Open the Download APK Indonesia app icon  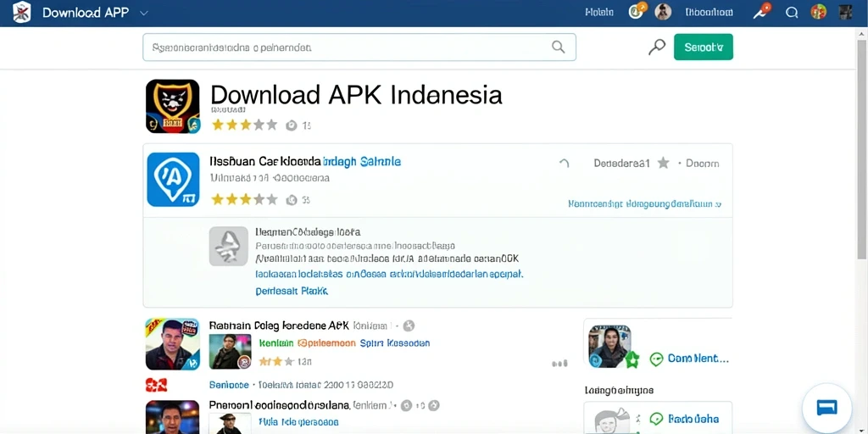pyautogui.click(x=172, y=106)
